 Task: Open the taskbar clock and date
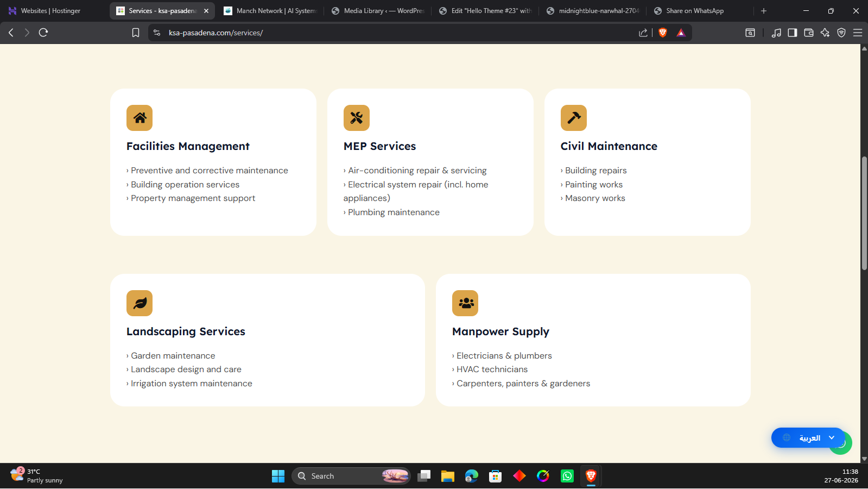(x=841, y=476)
